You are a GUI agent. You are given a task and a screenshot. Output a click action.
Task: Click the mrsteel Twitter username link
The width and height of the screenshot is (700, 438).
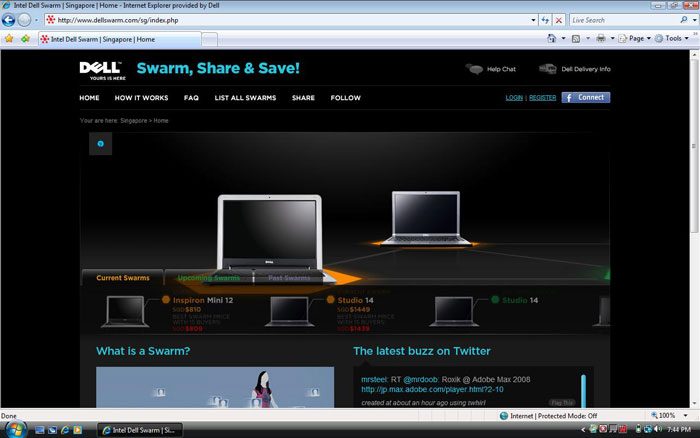click(x=374, y=380)
